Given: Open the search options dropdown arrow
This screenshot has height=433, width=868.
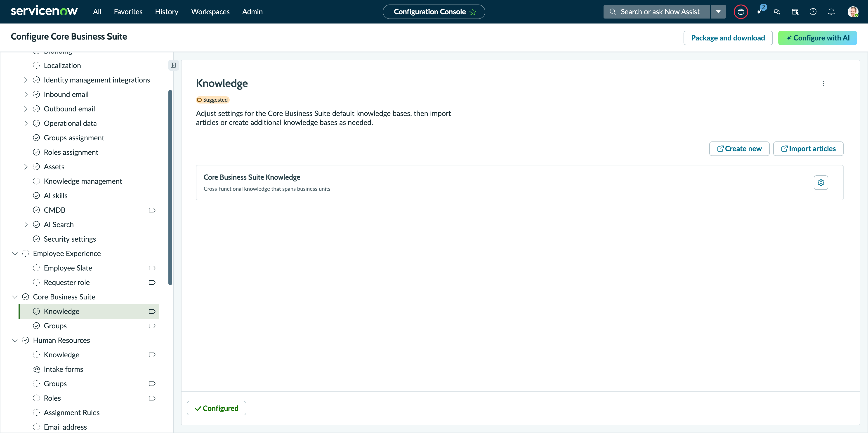Looking at the screenshot, I should pos(718,12).
